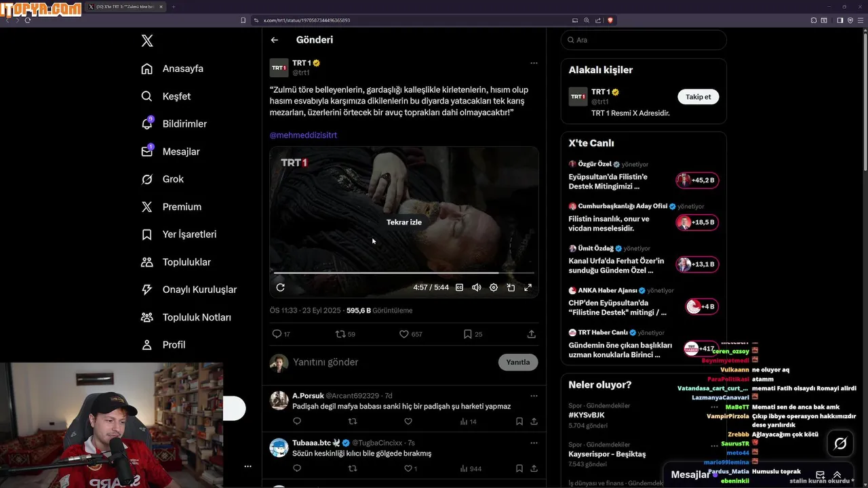Repost A.Porsuk's comment

click(x=353, y=422)
